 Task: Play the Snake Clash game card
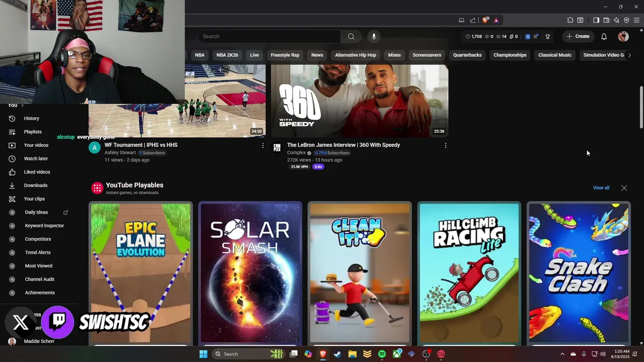[579, 273]
